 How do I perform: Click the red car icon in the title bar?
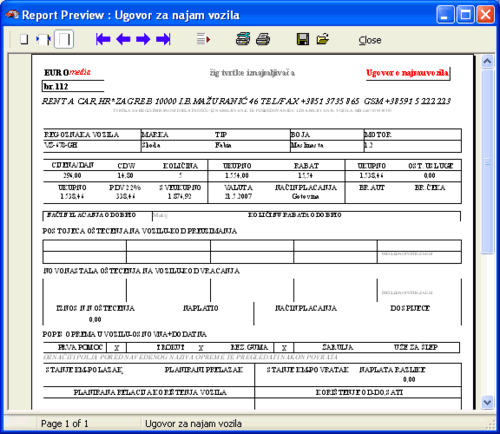(12, 15)
